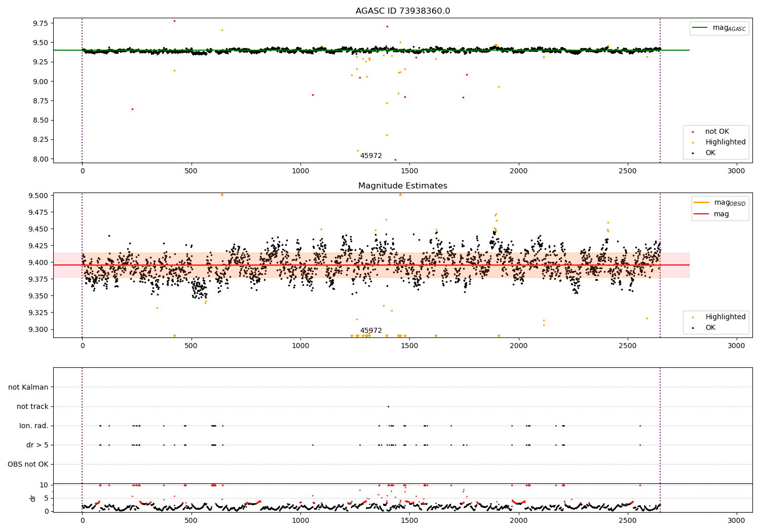Click the "AGASC ID 73938360.0" plot title

[x=403, y=11]
